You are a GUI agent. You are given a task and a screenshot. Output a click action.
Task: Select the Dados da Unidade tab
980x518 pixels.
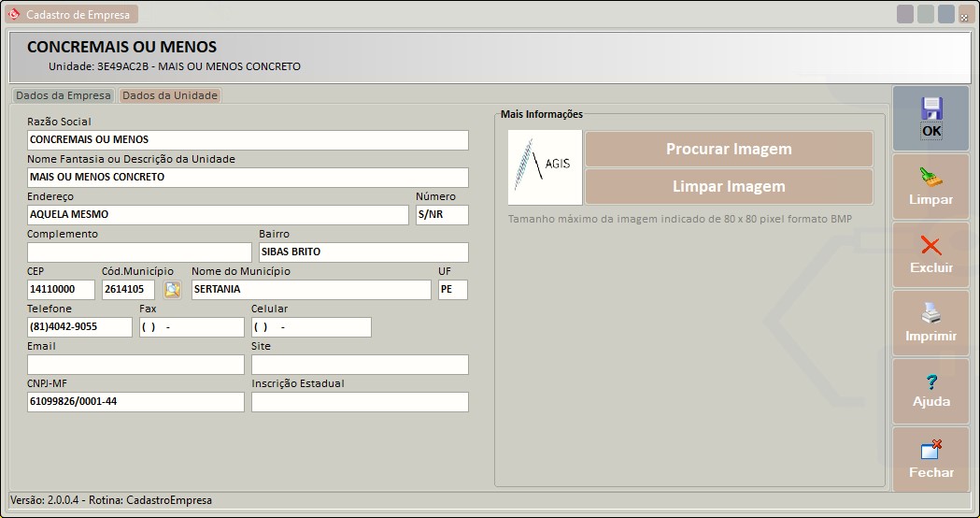point(170,95)
